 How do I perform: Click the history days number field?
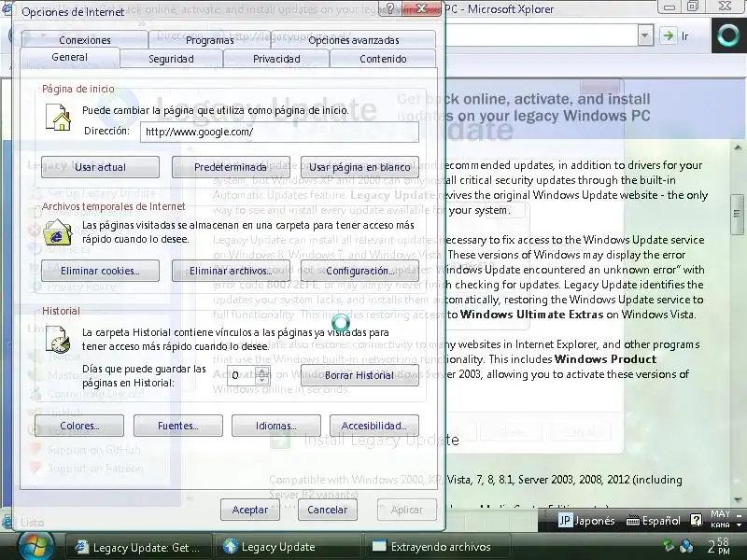click(x=241, y=375)
